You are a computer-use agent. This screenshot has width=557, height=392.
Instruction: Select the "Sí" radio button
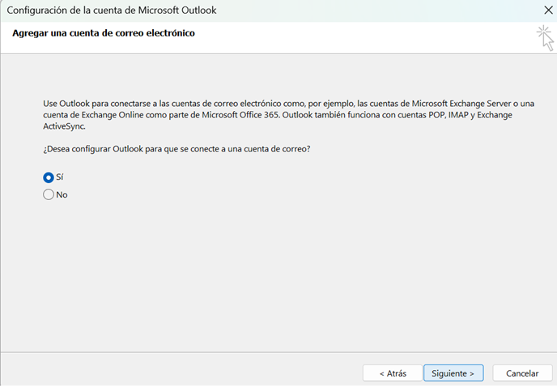49,177
